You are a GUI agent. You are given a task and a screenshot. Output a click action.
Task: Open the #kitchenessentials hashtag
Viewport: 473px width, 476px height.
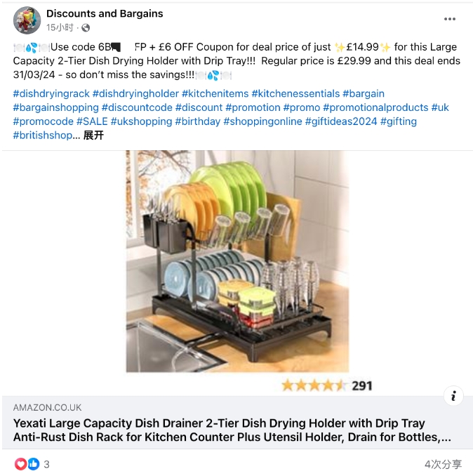[295, 93]
